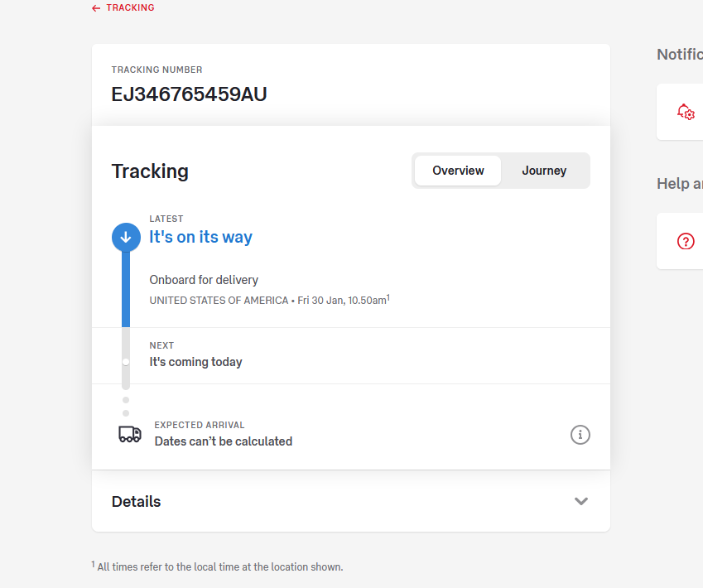Click the red back arrow icon
The height and width of the screenshot is (588, 703).
click(x=96, y=8)
